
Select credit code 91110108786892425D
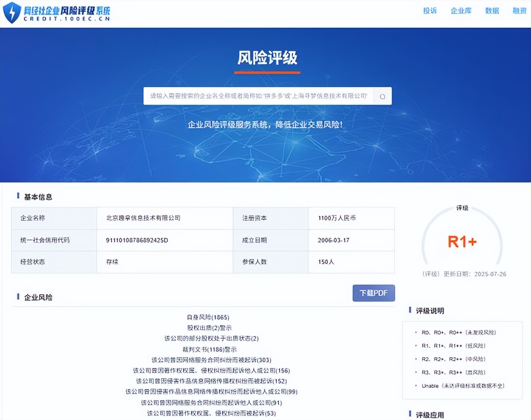[137, 240]
